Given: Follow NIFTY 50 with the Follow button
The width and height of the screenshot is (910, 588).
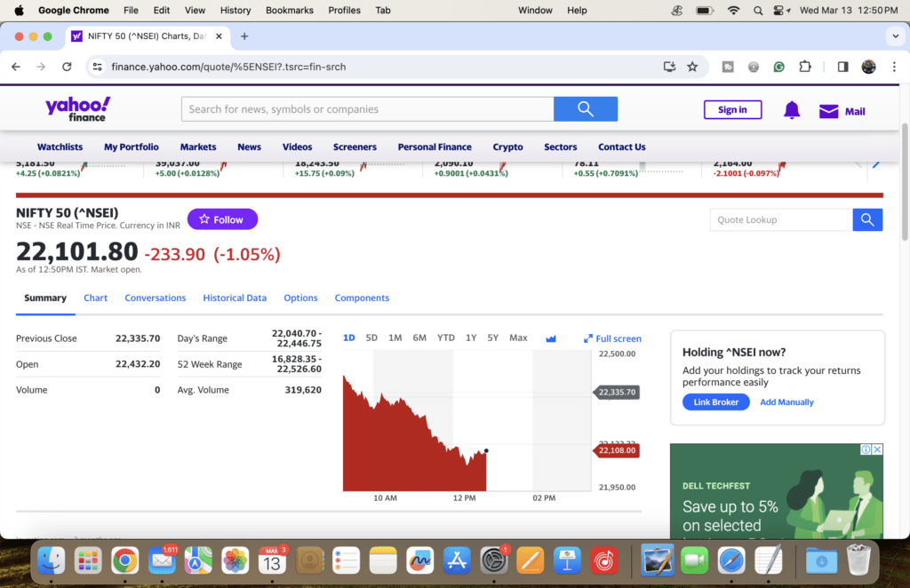Looking at the screenshot, I should (x=222, y=219).
